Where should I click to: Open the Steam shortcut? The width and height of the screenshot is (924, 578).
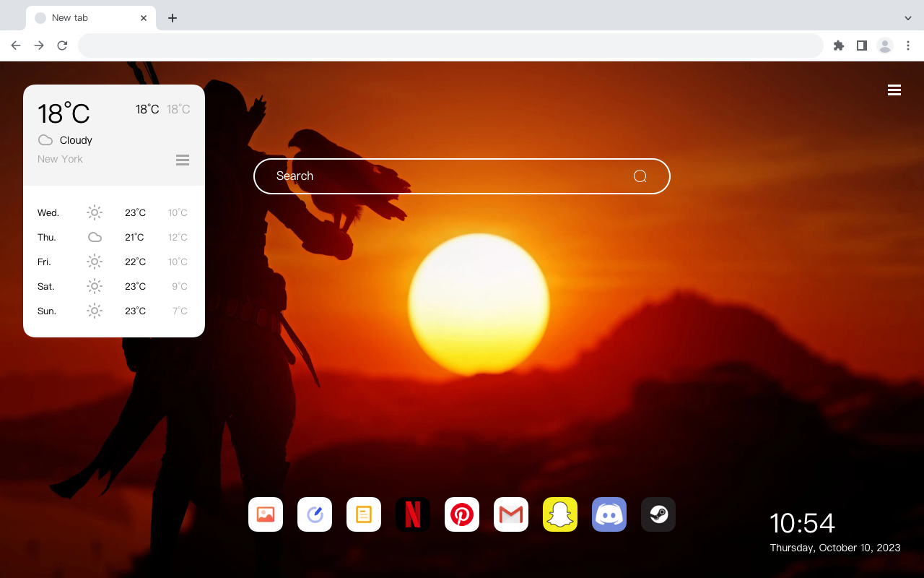(x=658, y=514)
